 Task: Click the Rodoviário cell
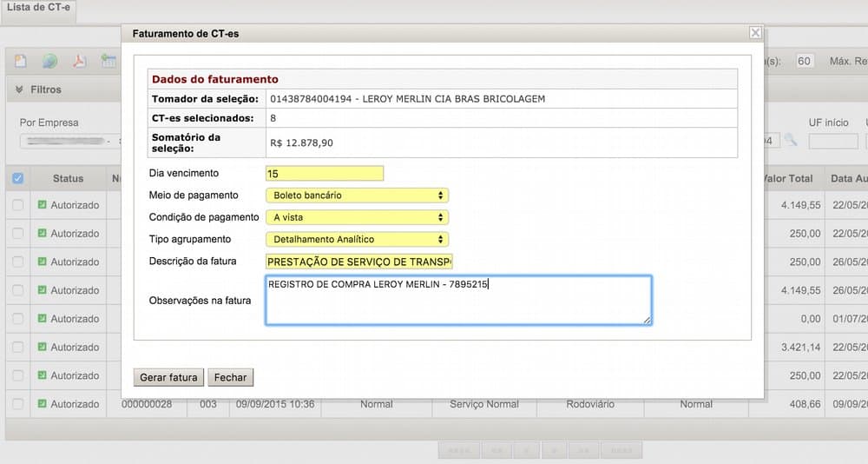[x=590, y=404]
